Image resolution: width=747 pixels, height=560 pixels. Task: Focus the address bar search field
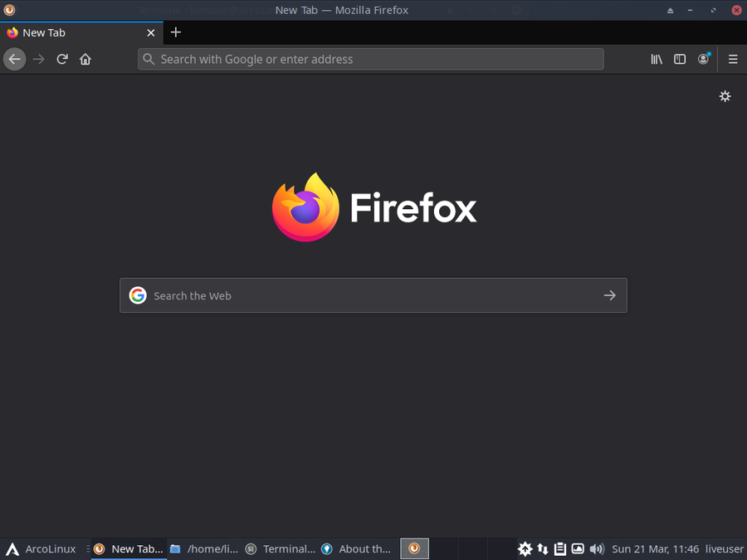(x=371, y=60)
